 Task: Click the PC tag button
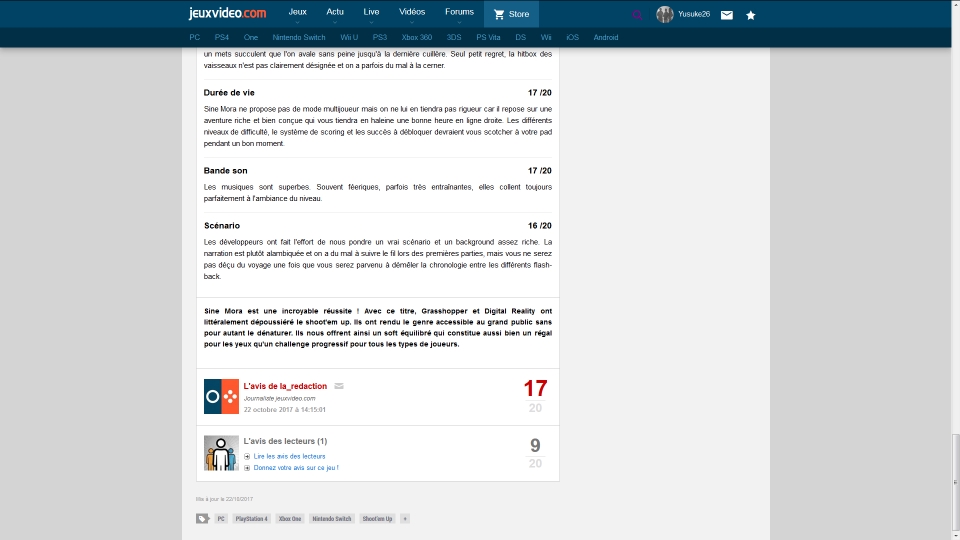click(x=221, y=519)
